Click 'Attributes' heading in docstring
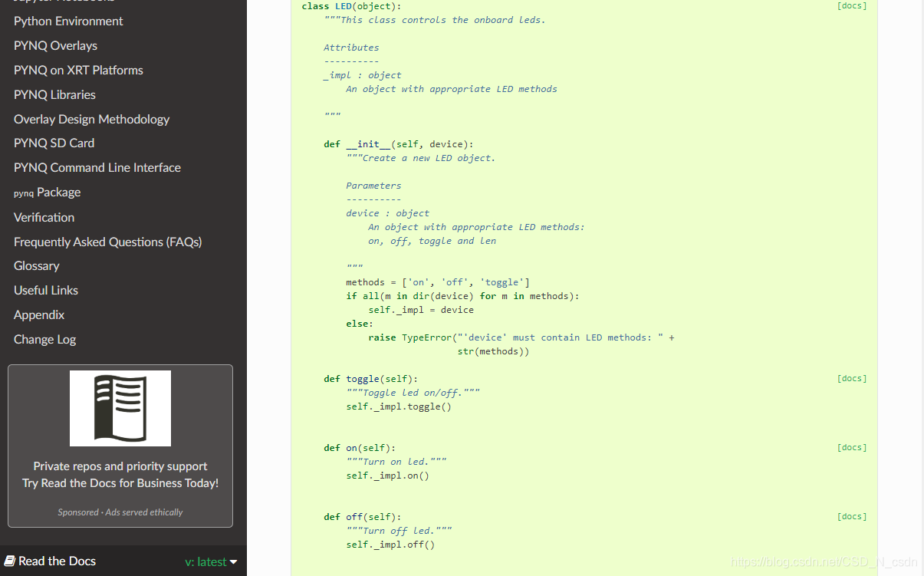924x576 pixels. pos(351,48)
